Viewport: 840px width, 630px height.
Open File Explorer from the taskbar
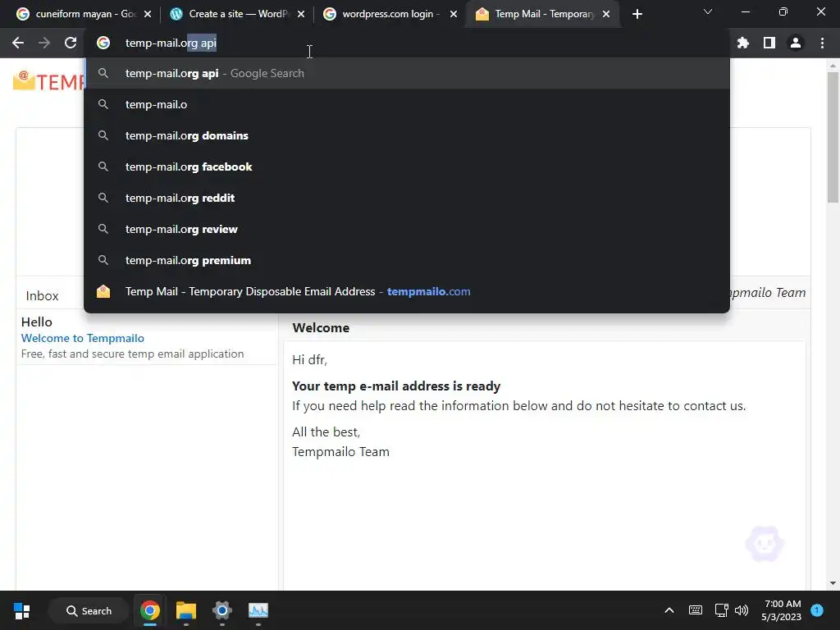point(186,610)
